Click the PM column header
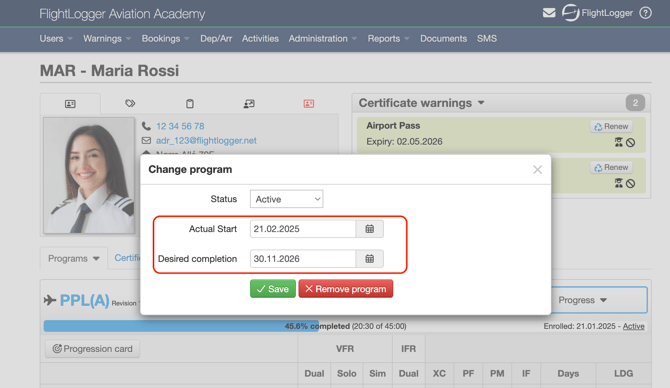The height and width of the screenshot is (388, 670). coord(497,373)
